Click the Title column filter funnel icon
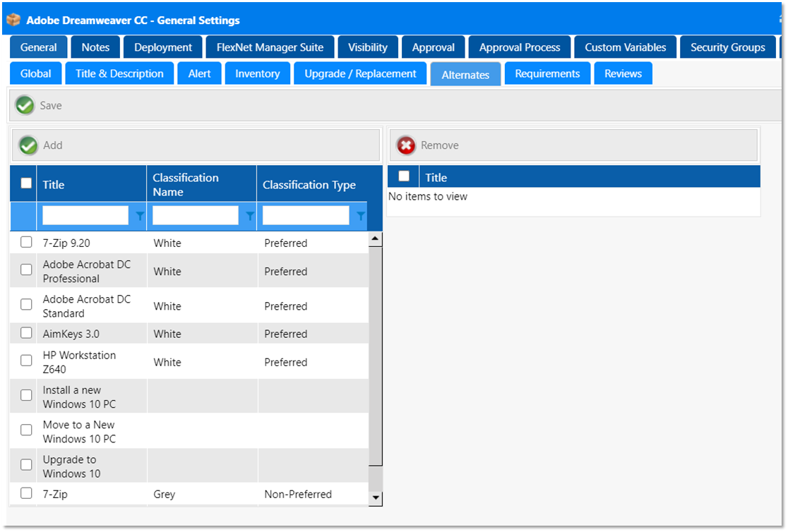 pyautogui.click(x=139, y=217)
